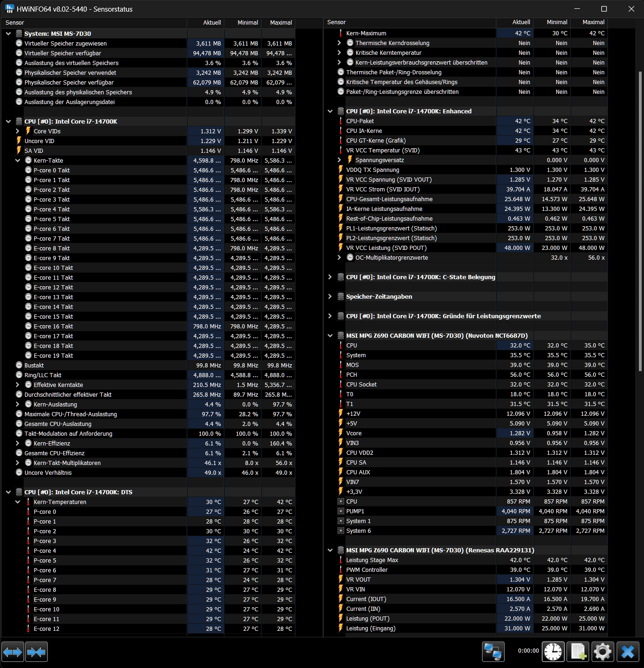Click the chip icon of Speicher-Zeitangaben section

341,296
